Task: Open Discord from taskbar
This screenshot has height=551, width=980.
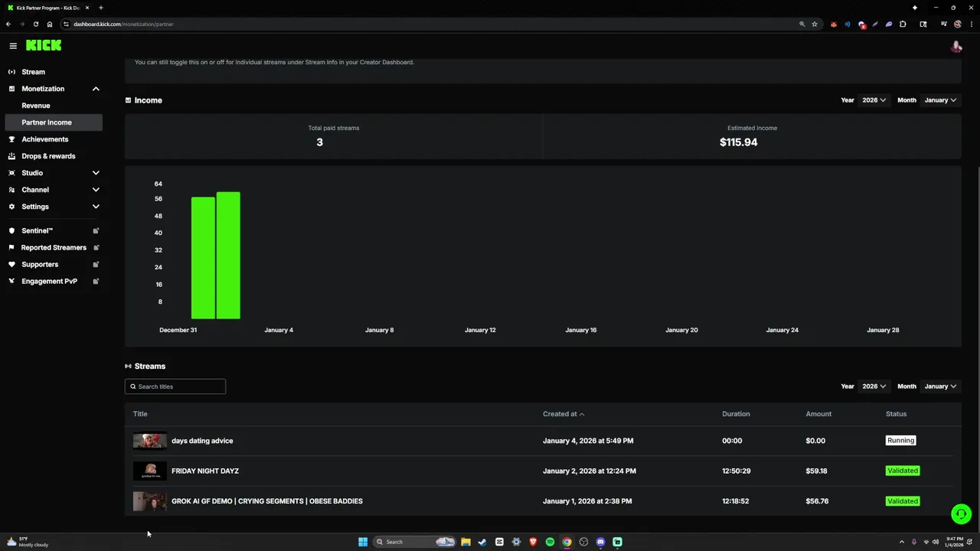Action: pyautogui.click(x=600, y=542)
